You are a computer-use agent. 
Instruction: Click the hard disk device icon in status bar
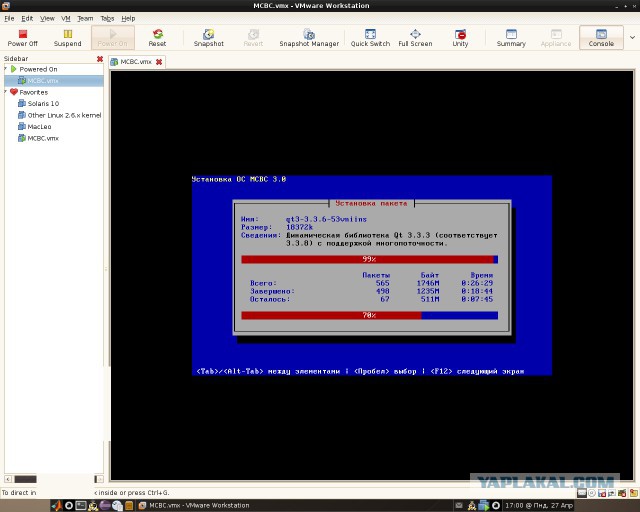[581, 493]
